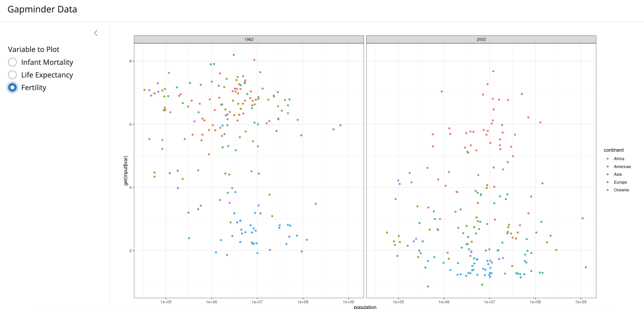Click the Gapminder Data title

[x=42, y=9]
